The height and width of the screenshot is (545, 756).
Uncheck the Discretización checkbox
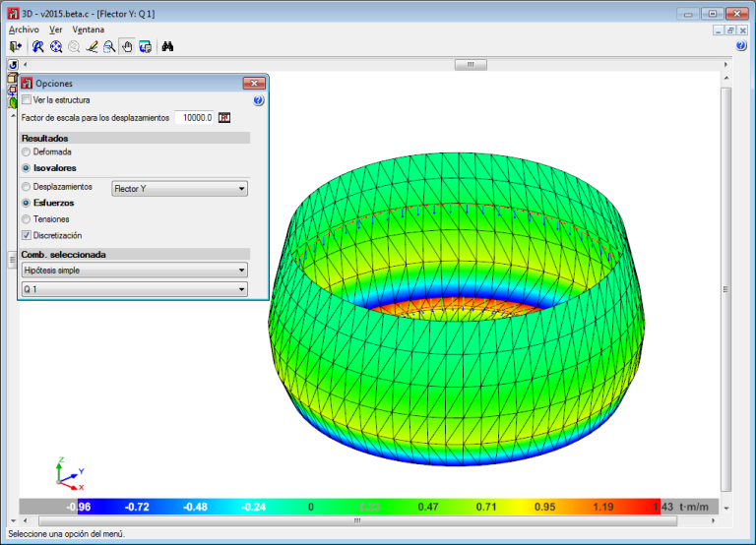[27, 235]
